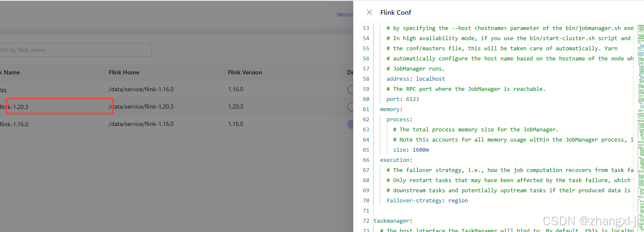The width and height of the screenshot is (644, 232).
Task: Click the 'conf/masters file' comment line
Action: pyautogui.click(x=502, y=48)
